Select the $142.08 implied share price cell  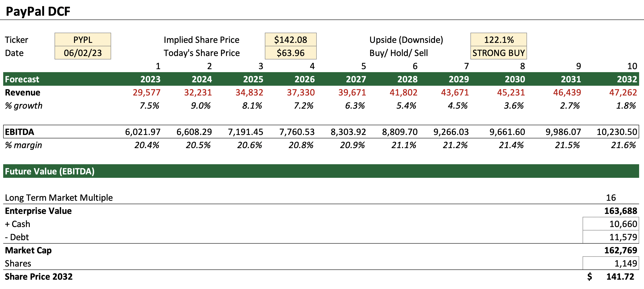(x=291, y=39)
